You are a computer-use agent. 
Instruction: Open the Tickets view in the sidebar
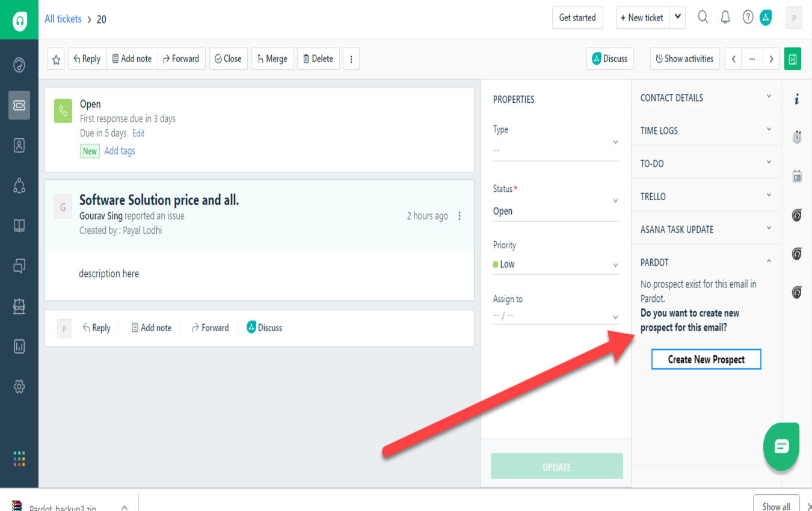[19, 105]
